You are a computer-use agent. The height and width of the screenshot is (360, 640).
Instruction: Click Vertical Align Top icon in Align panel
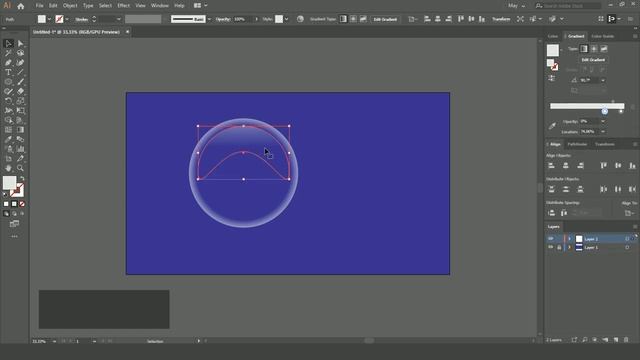pyautogui.click(x=604, y=165)
